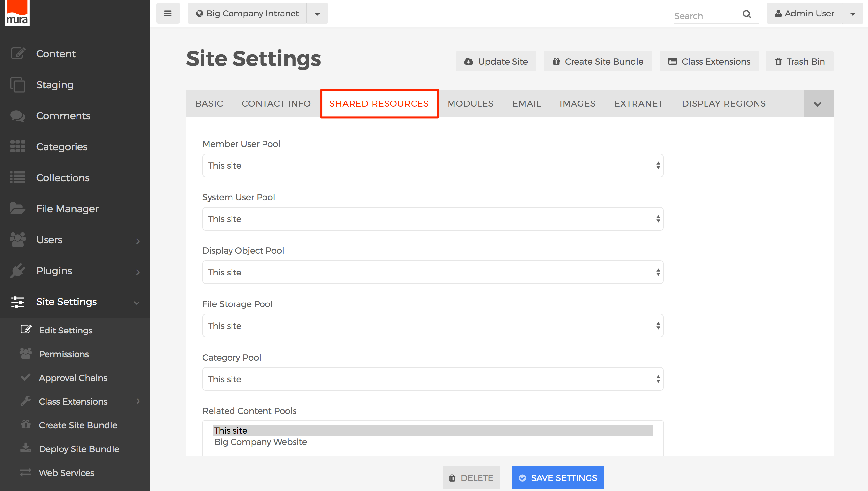Screen dimensions: 868x491
Task: Click the Save Settings button
Action: coord(558,477)
